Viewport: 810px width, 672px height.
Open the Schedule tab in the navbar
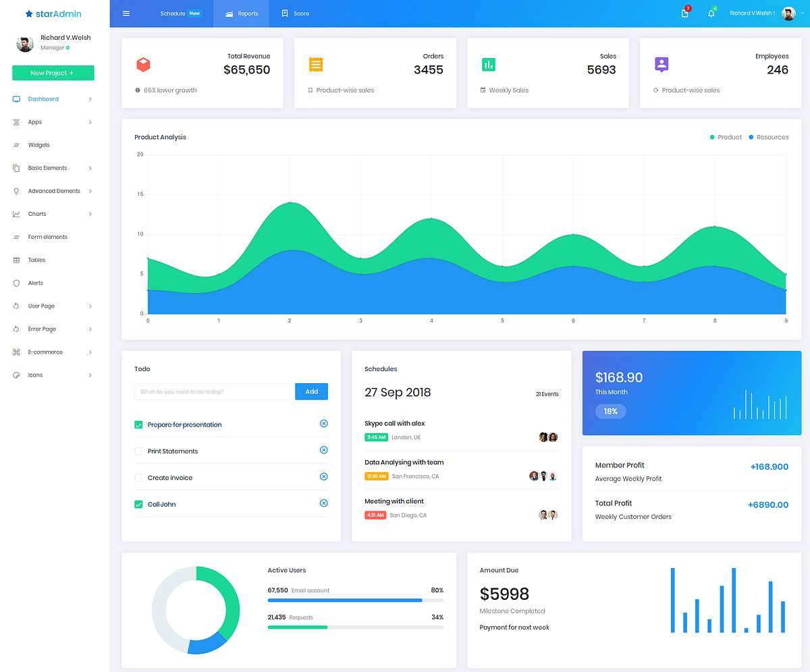point(173,13)
